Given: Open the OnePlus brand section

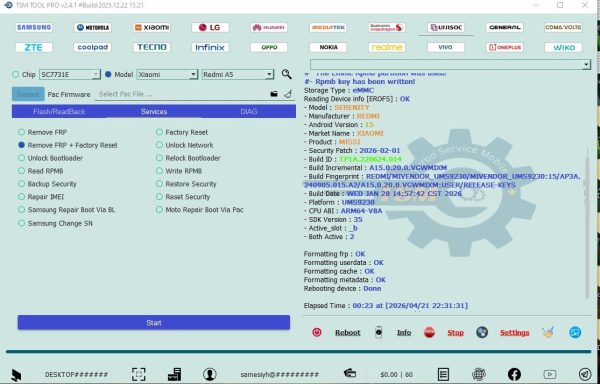Looking at the screenshot, I should pos(505,47).
